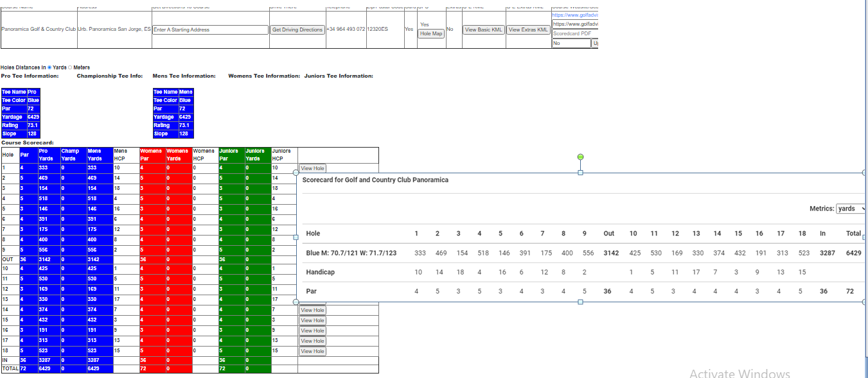Image resolution: width=868 pixels, height=378 pixels.
Task: Click View Hole for hole 16
Action: point(313,331)
